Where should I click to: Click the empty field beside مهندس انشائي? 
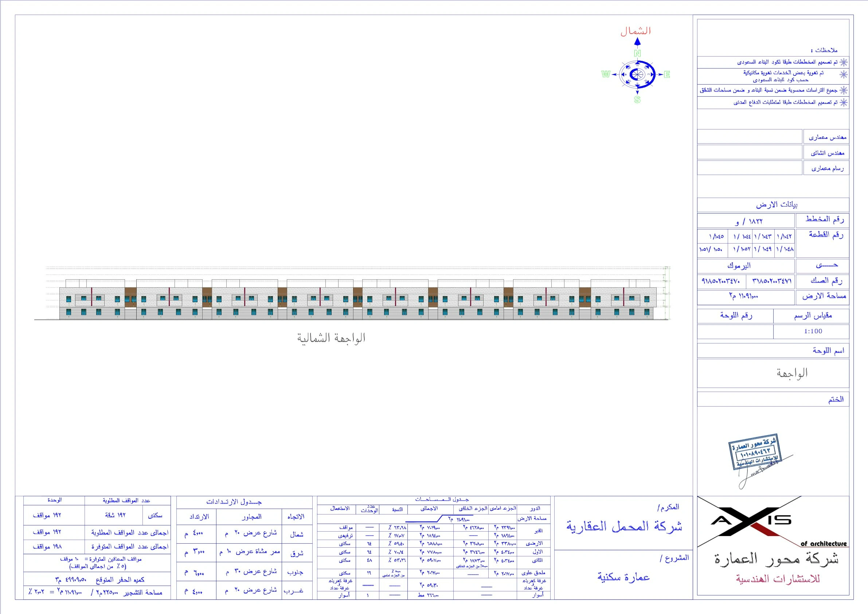pyautogui.click(x=749, y=152)
